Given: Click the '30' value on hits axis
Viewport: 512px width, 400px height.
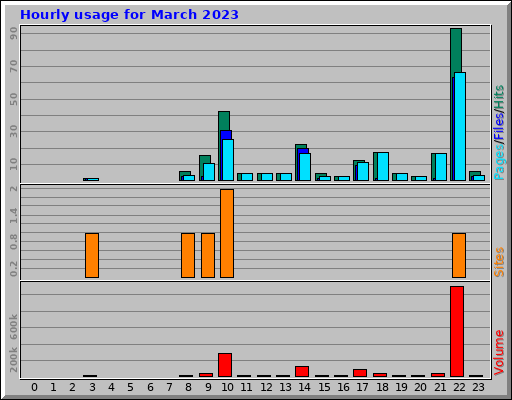Looking at the screenshot, I should click(x=14, y=131).
